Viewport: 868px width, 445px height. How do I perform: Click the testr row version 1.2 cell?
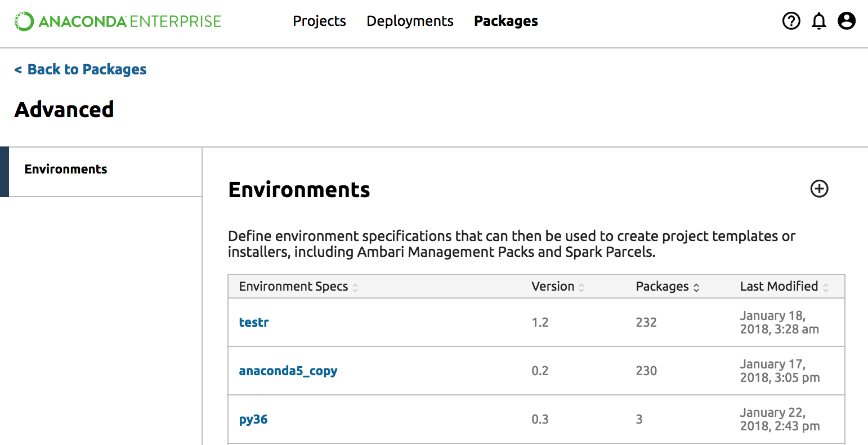point(540,322)
